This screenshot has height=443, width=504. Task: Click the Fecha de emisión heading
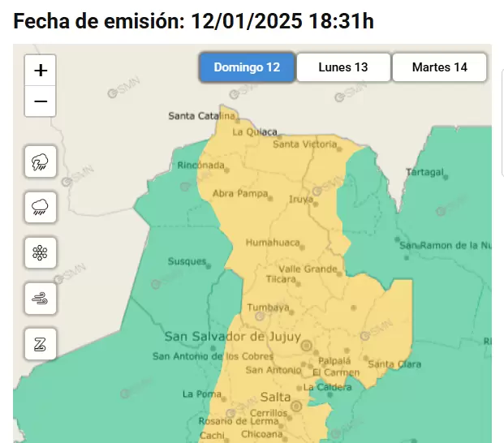(x=193, y=21)
